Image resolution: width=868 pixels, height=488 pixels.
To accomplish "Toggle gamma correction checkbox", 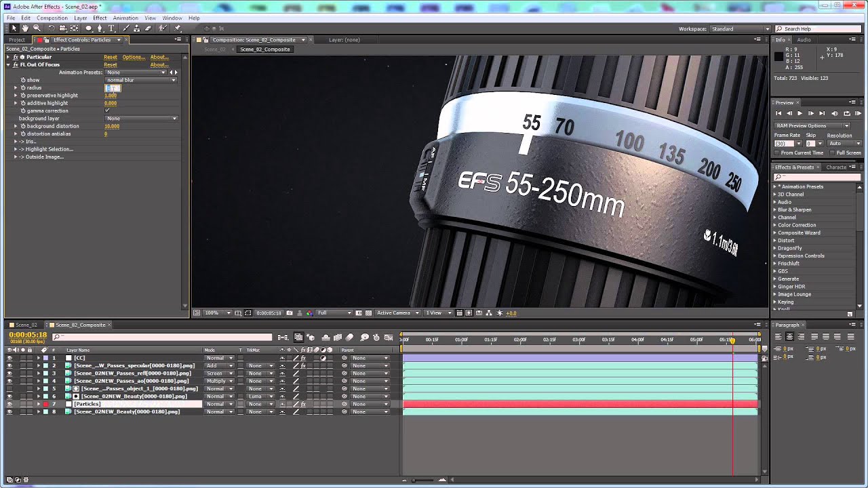I will coord(107,110).
